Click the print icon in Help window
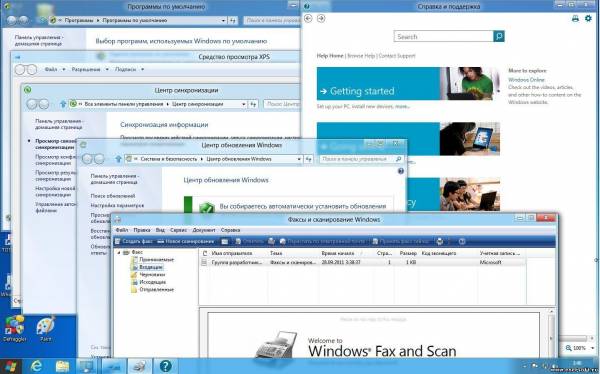600x374 pixels. pos(575,18)
